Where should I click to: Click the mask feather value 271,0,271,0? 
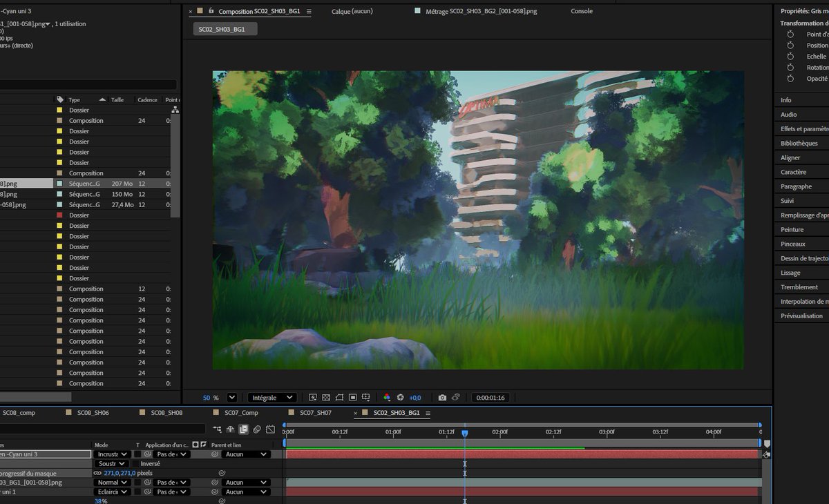[120, 474]
